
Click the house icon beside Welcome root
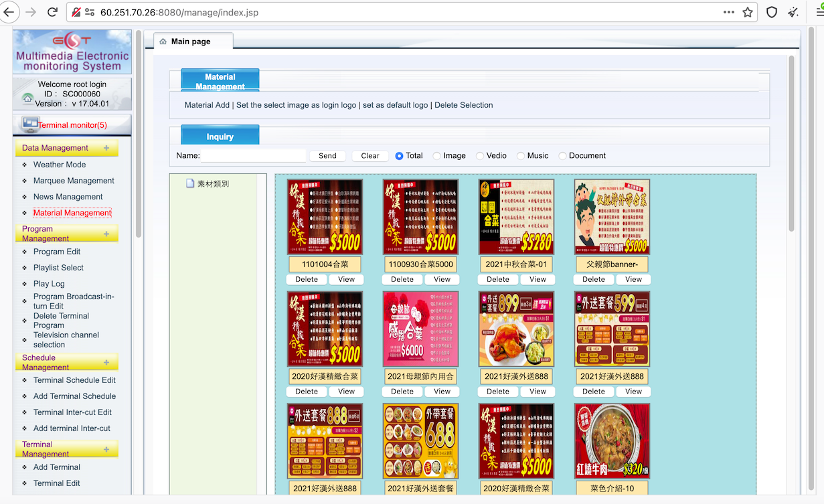click(27, 98)
